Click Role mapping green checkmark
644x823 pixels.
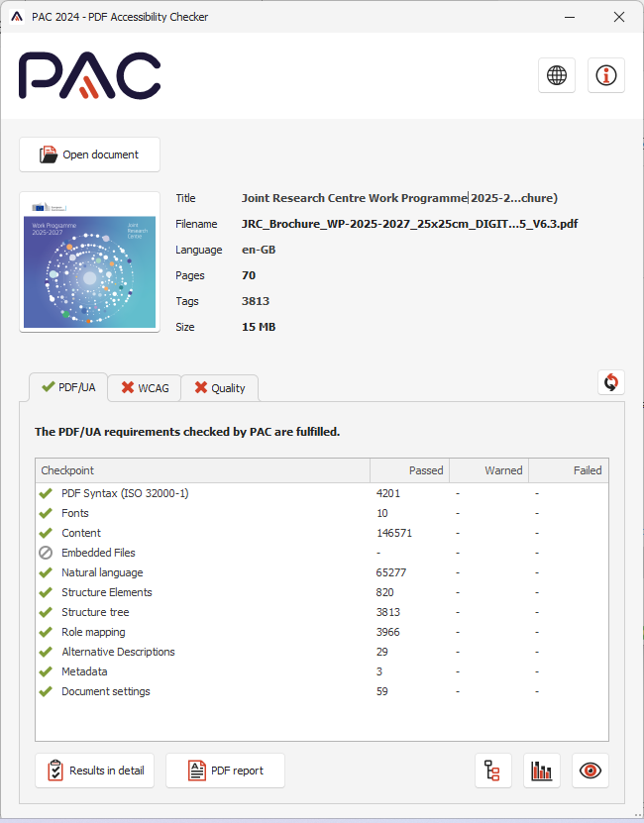pos(46,632)
